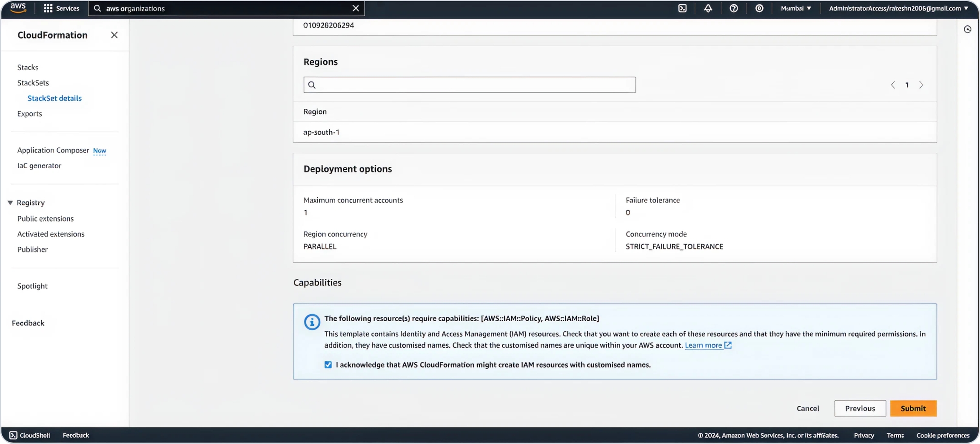Open the help question mark icon
This screenshot has width=980, height=444.
coord(733,8)
